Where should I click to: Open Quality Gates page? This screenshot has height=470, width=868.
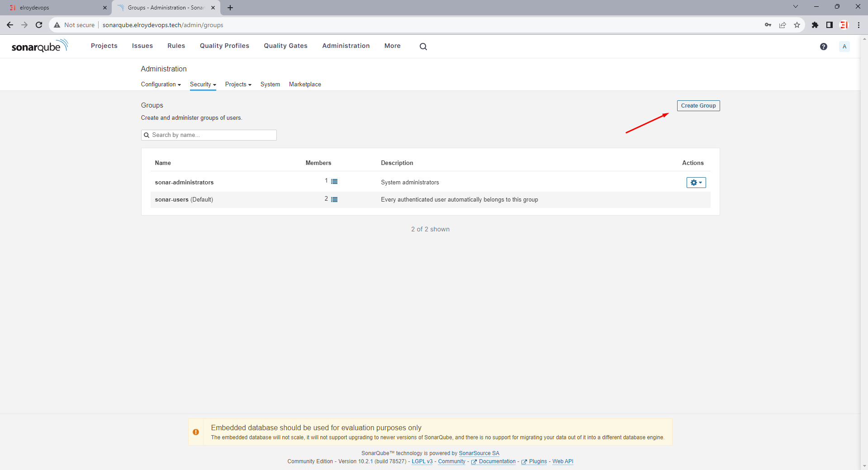[x=285, y=46]
